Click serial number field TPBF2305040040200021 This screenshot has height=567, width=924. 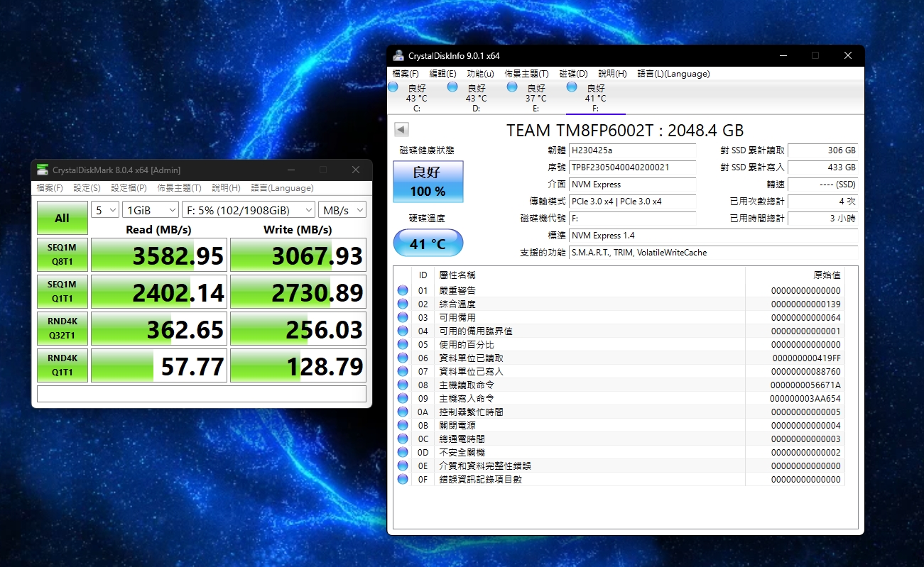tap(633, 167)
